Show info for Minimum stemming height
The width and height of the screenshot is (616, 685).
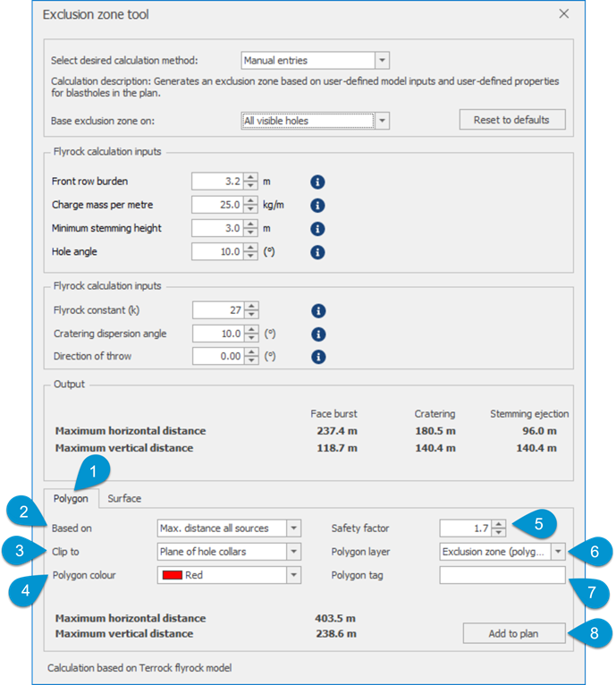(x=317, y=228)
